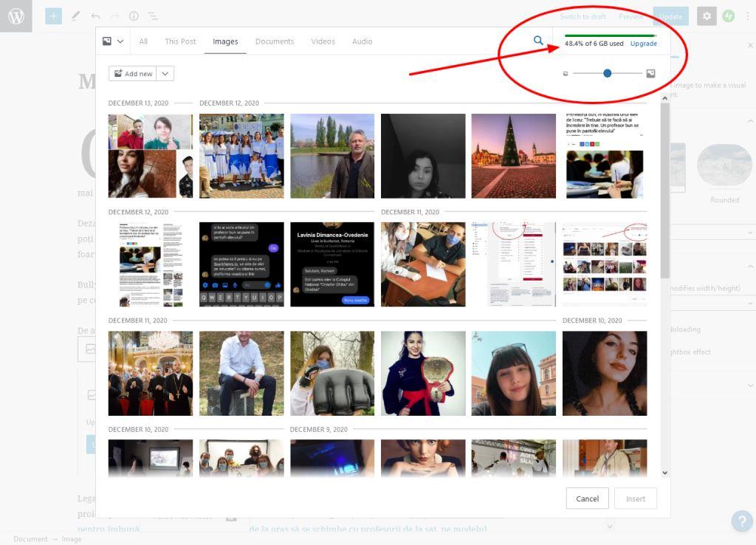Click the content structure info icon
The width and height of the screenshot is (756, 545).
134,16
